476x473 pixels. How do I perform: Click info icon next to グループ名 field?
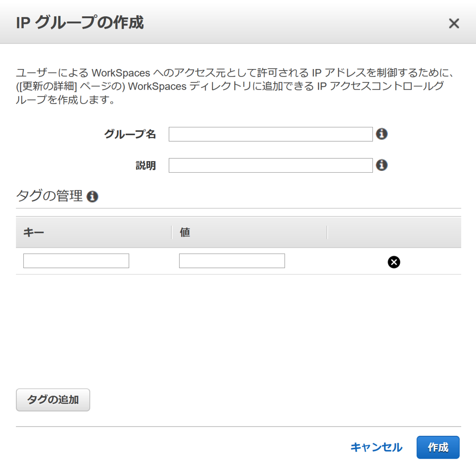click(x=382, y=134)
